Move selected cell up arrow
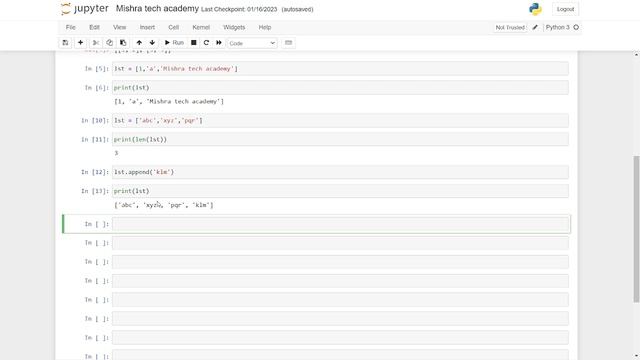This screenshot has height=360, width=640. click(x=139, y=43)
